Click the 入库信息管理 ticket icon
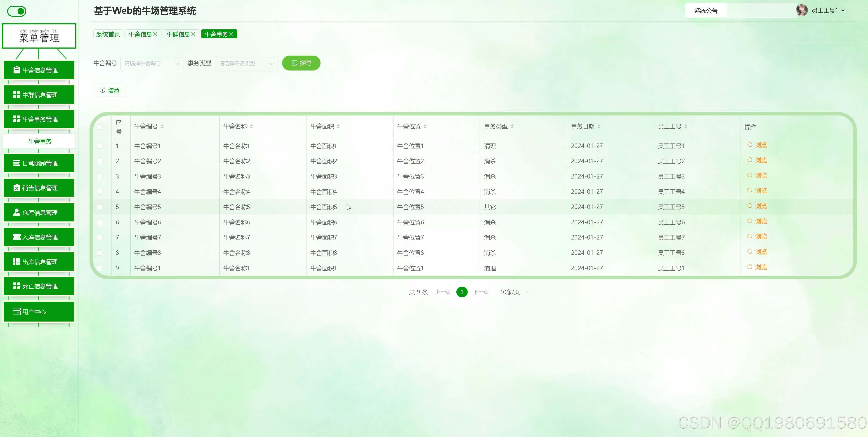The width and height of the screenshot is (868, 437). point(16,237)
